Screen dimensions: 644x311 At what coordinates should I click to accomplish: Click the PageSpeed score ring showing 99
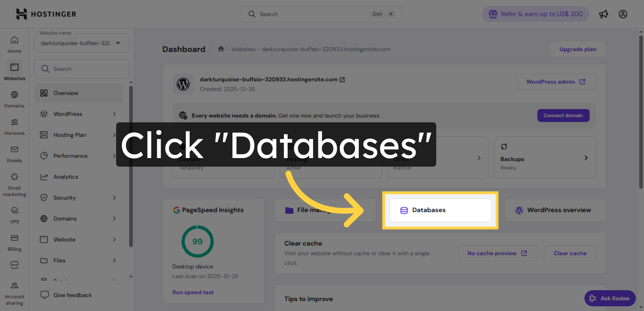click(197, 241)
